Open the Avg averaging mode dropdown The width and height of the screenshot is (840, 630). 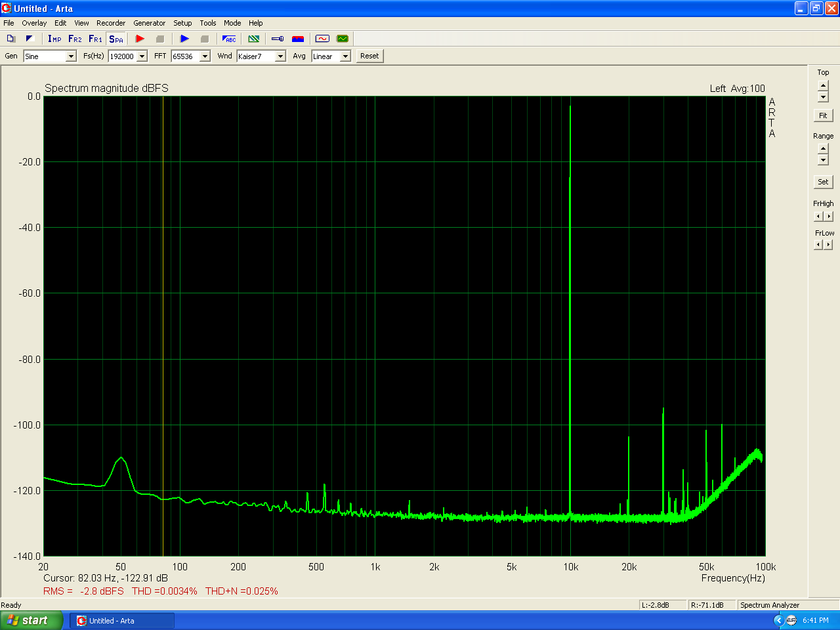click(x=345, y=56)
